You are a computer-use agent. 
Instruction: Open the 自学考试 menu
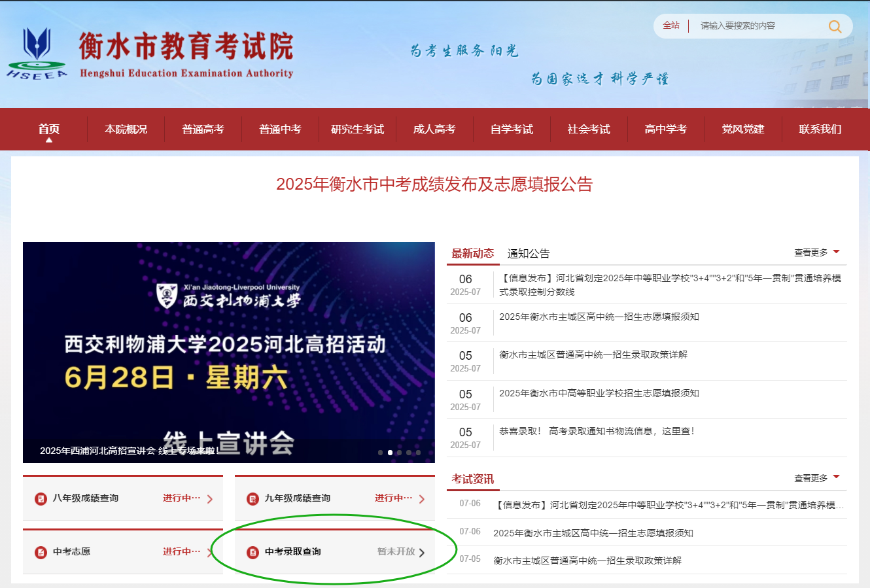[x=512, y=130]
